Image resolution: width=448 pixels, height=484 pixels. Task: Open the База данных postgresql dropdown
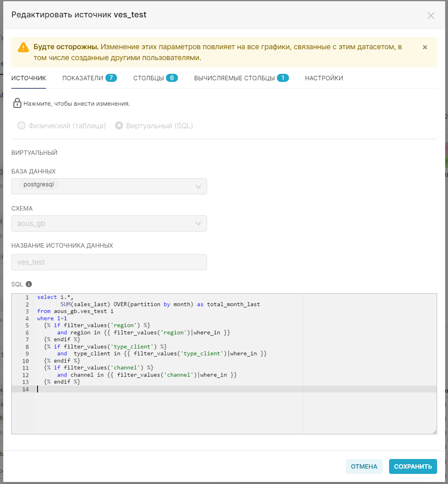coord(109,186)
